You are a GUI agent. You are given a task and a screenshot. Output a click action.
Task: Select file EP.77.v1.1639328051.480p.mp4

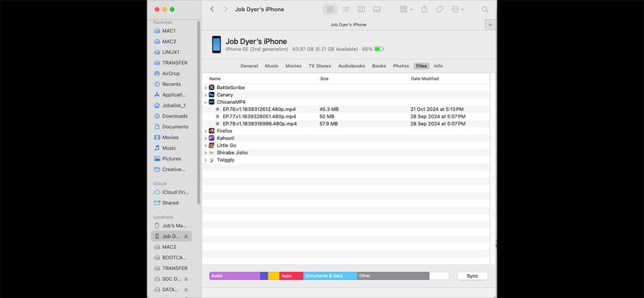(x=259, y=117)
